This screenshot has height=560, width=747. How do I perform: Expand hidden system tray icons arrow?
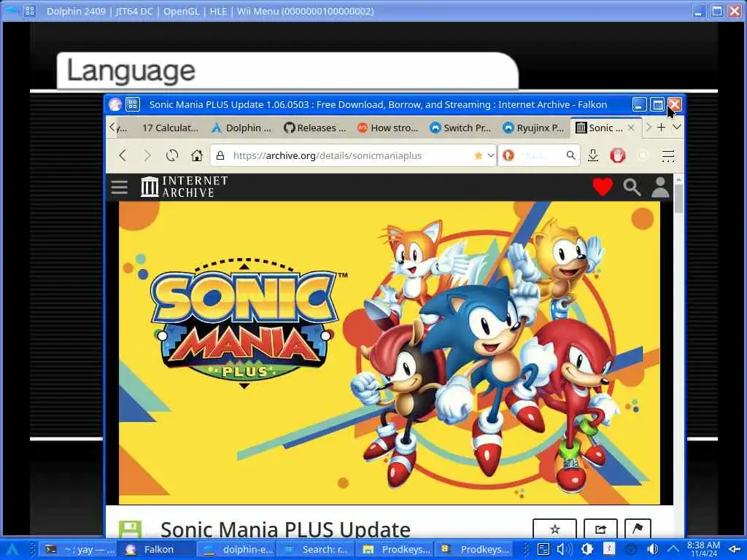(x=673, y=549)
